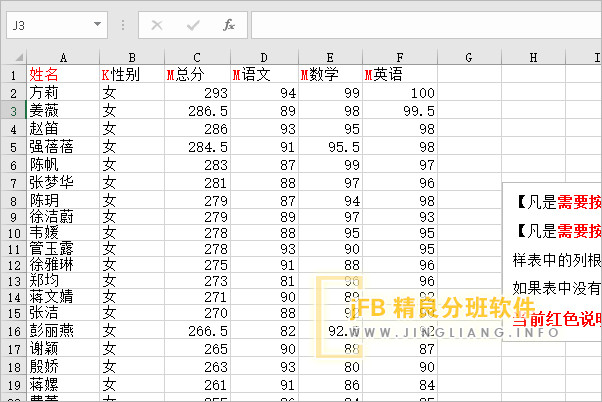Image resolution: width=602 pixels, height=402 pixels.
Task: Click the formula bar vertical dots handle
Action: point(123,25)
